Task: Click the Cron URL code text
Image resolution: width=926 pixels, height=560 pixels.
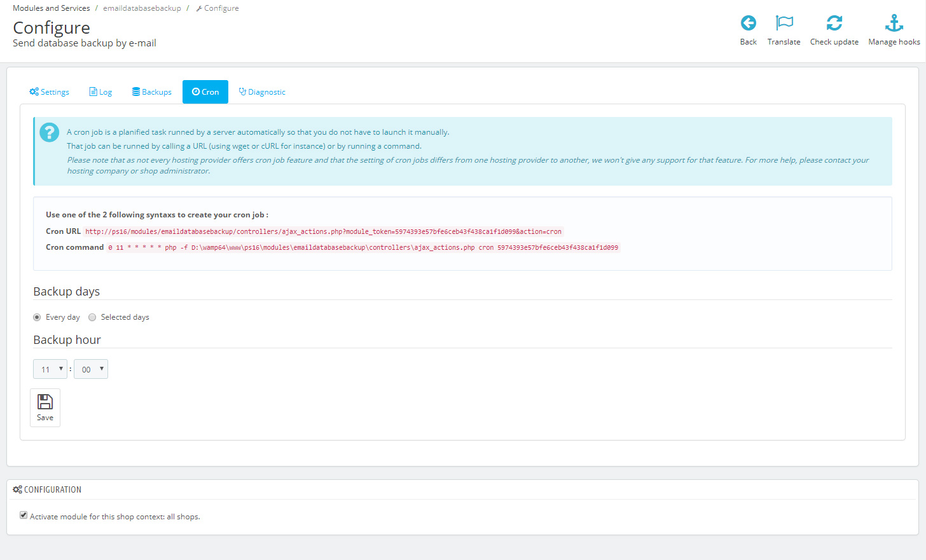Action: click(323, 232)
